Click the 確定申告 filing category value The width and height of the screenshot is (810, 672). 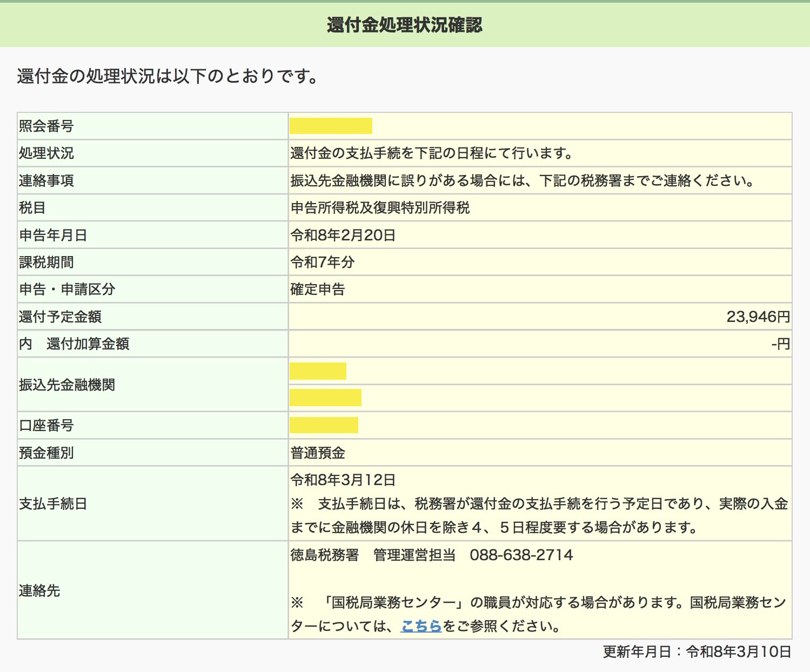318,290
